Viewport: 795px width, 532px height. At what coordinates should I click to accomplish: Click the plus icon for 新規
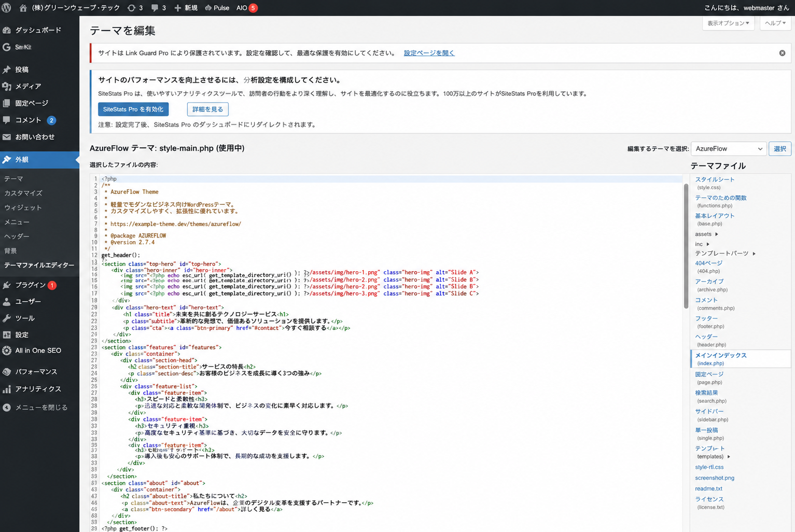pyautogui.click(x=178, y=8)
